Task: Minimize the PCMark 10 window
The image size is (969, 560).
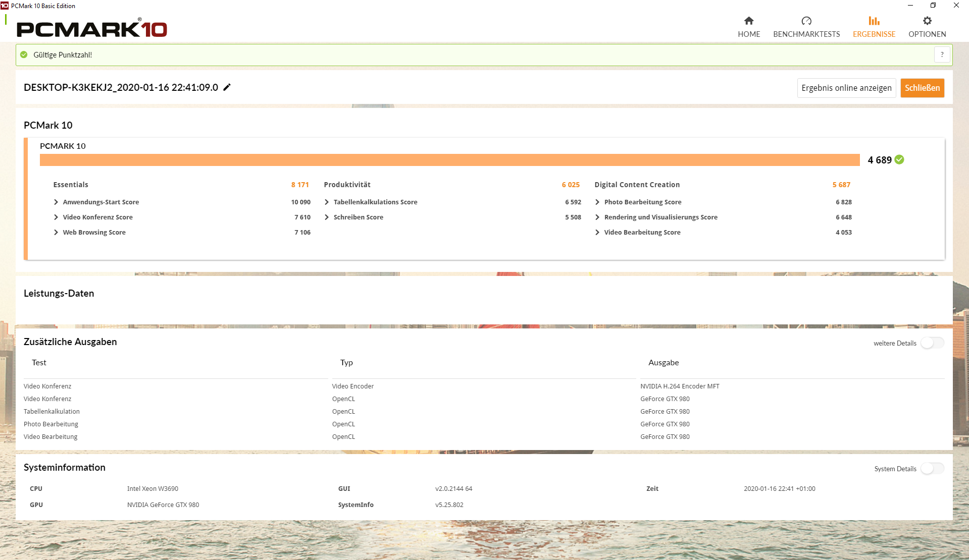Action: click(910, 6)
